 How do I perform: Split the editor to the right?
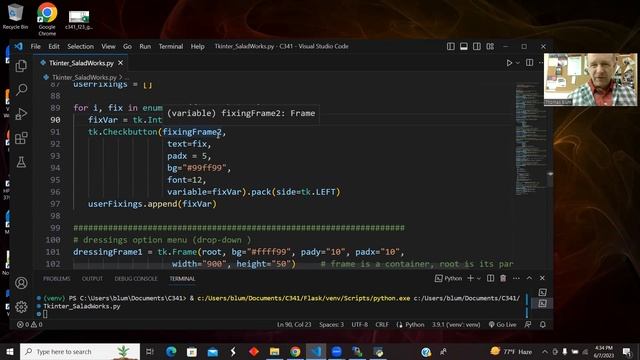(x=529, y=63)
